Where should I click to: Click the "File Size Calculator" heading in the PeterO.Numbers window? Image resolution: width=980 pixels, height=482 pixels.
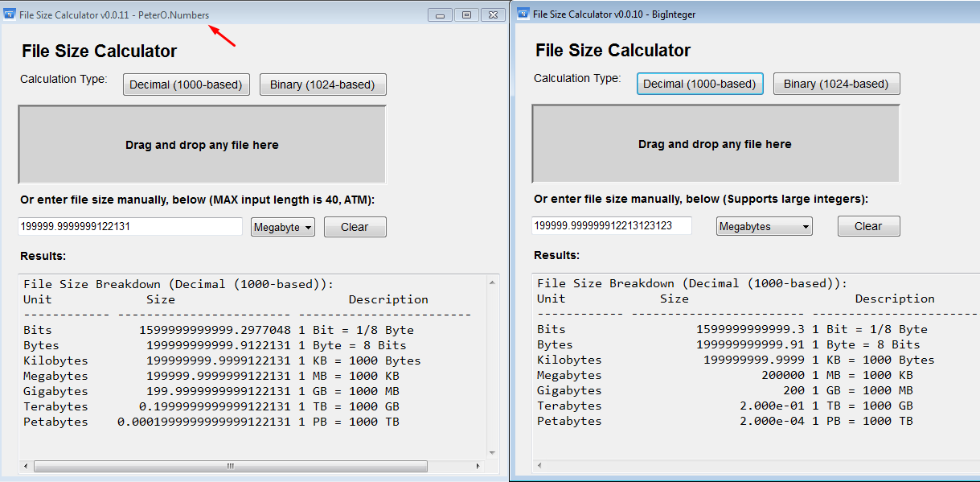click(100, 51)
